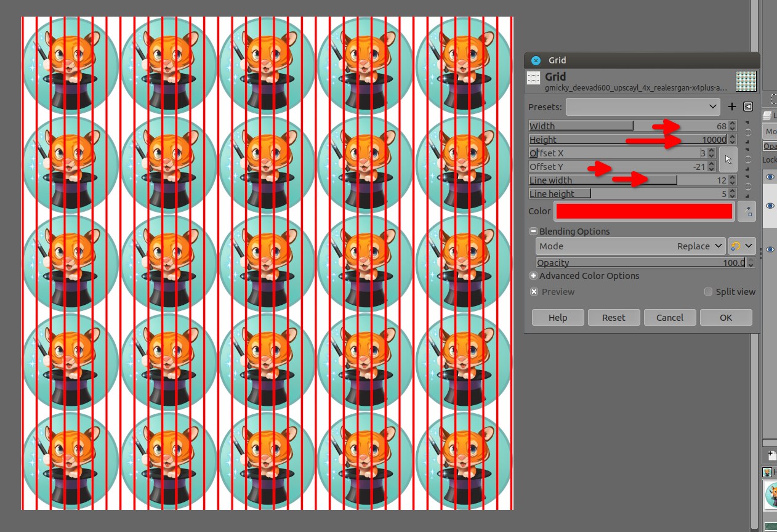The height and width of the screenshot is (532, 777).
Task: Click the plus icon to save preset
Action: (x=732, y=107)
